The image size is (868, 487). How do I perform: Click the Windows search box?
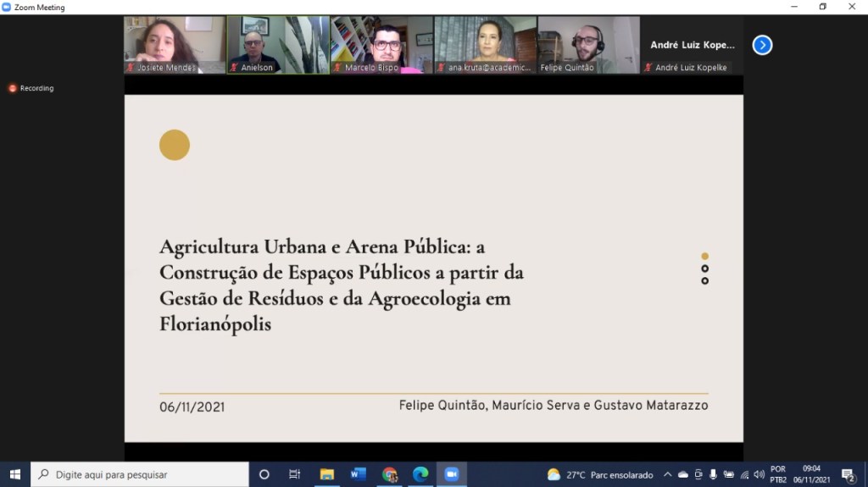(140, 474)
